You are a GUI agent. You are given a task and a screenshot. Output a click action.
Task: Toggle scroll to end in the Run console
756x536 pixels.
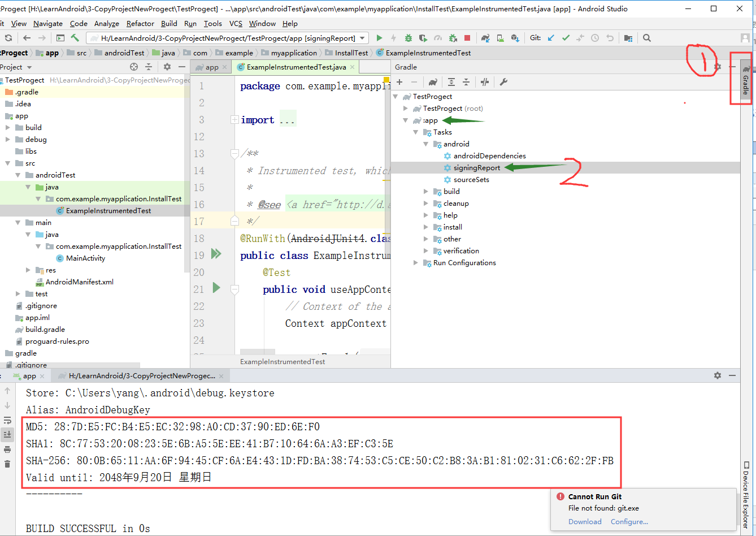click(x=7, y=435)
